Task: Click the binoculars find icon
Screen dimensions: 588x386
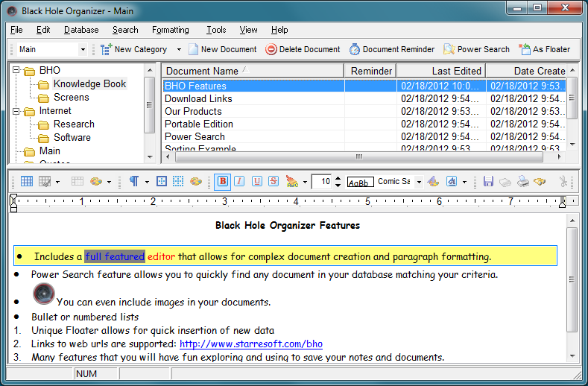Action: tap(540, 182)
